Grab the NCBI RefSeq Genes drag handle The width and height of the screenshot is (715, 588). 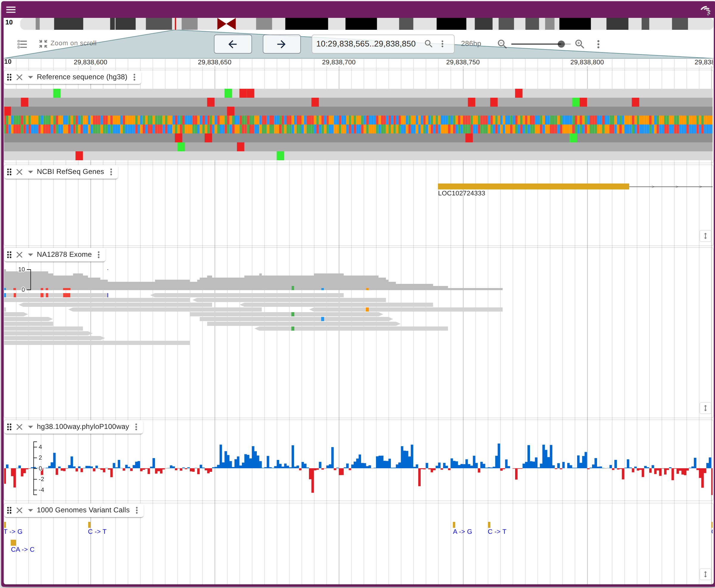point(10,172)
